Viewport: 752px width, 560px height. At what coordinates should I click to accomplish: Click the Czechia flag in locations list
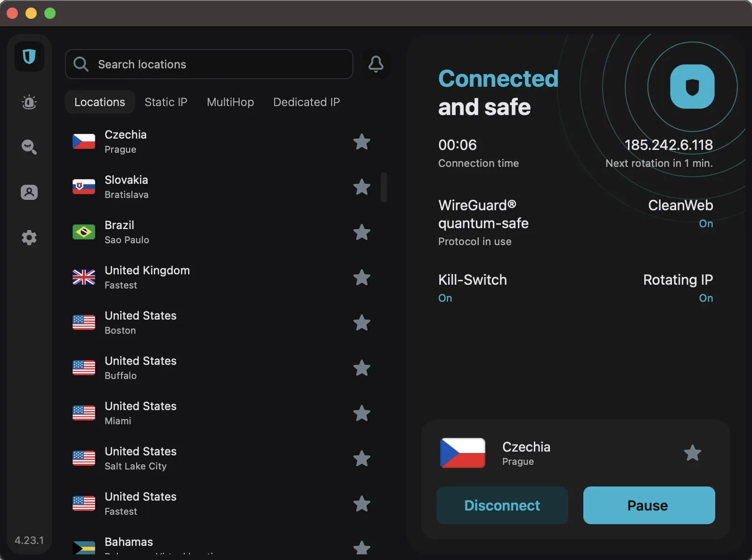[84, 141]
